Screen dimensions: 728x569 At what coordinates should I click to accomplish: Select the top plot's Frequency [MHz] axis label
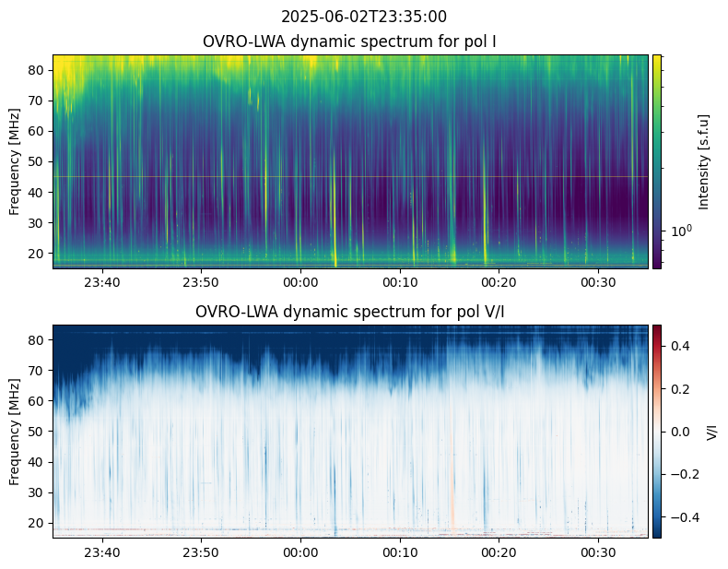point(15,161)
